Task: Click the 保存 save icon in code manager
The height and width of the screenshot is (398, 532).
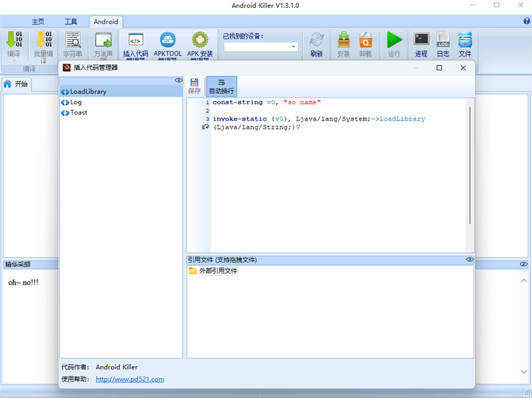Action: (x=194, y=86)
